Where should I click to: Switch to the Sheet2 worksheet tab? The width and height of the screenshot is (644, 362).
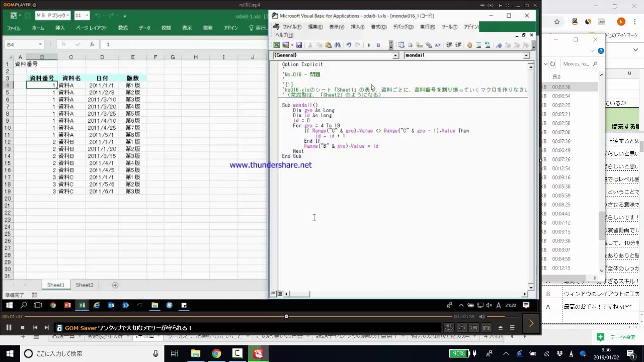(85, 285)
